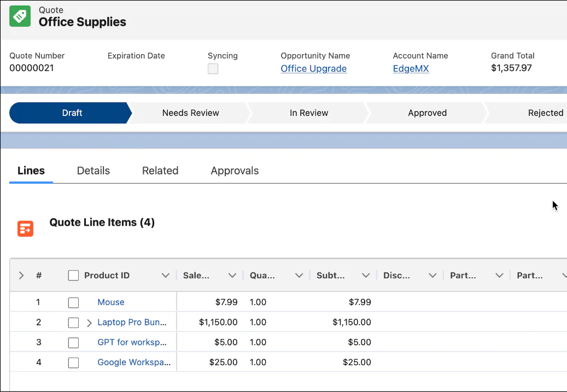Click the Office Supplies quote title

coord(83,22)
